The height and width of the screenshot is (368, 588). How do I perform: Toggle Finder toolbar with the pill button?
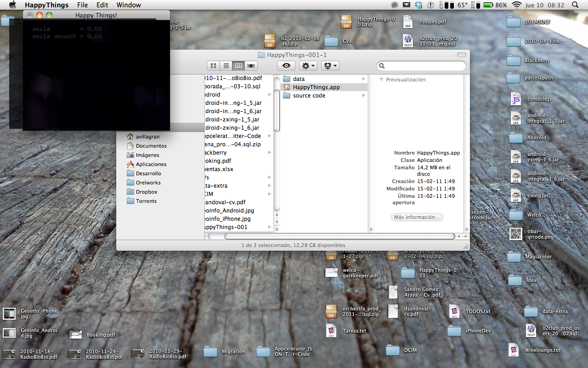461,55
